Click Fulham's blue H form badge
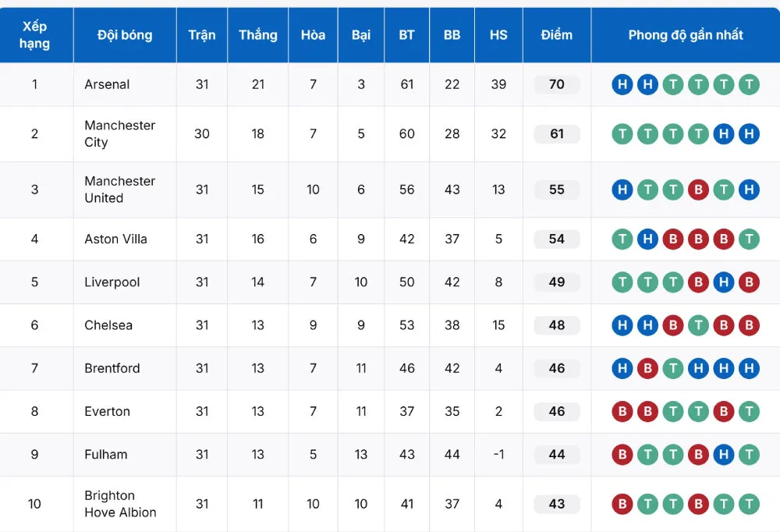 tap(724, 455)
